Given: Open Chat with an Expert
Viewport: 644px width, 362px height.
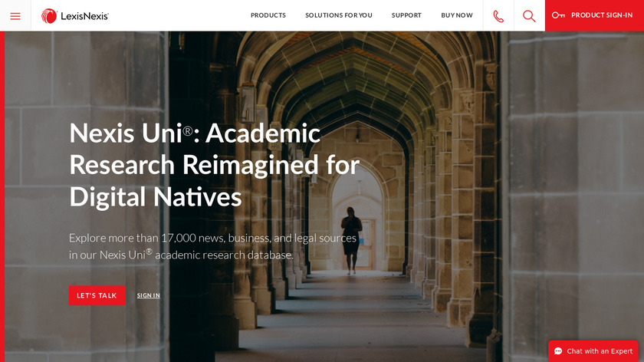Looking at the screenshot, I should [x=593, y=351].
